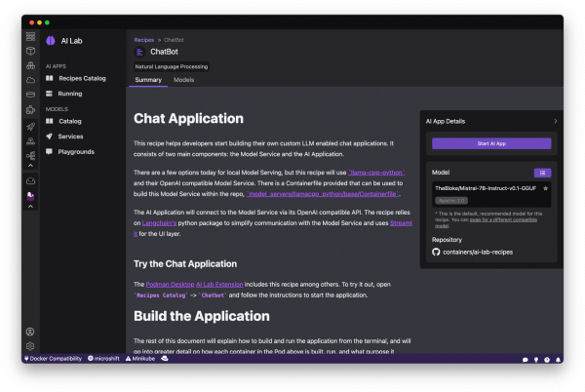Open Volumes from the disk icon
The height and width of the screenshot is (392, 585).
30,95
